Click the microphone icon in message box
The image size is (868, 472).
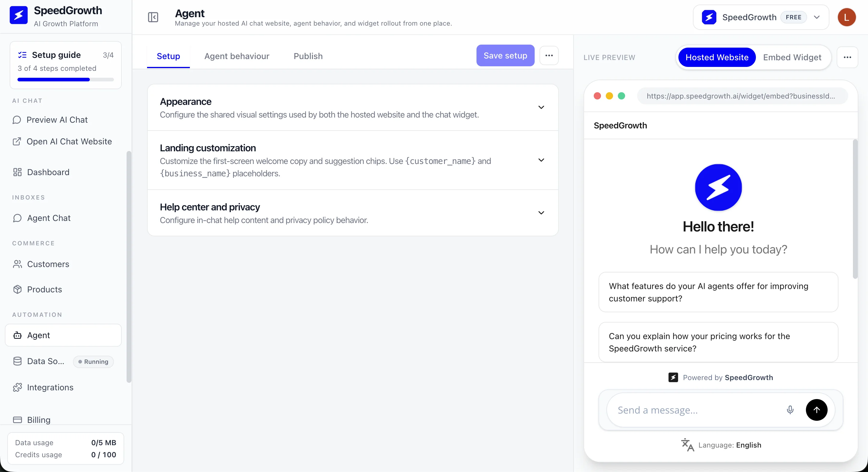(790, 410)
